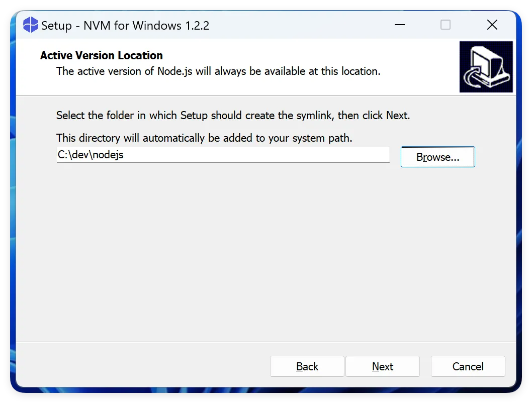The width and height of the screenshot is (532, 403).
Task: Click the grayed-out maximize button
Action: click(x=446, y=25)
